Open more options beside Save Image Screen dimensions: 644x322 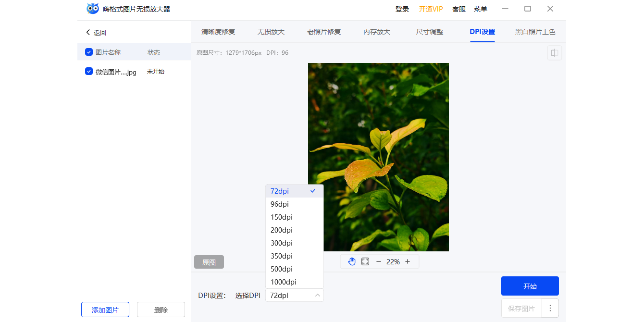[x=550, y=308]
